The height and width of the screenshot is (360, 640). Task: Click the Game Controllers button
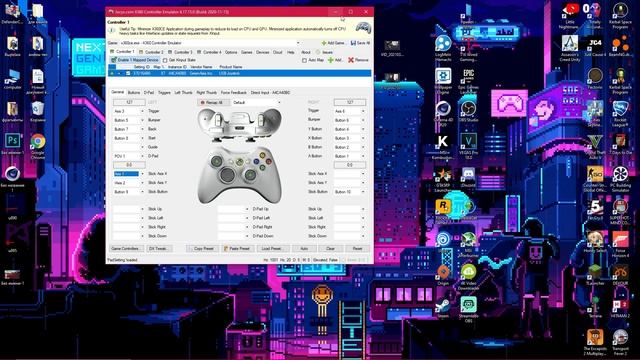point(126,248)
